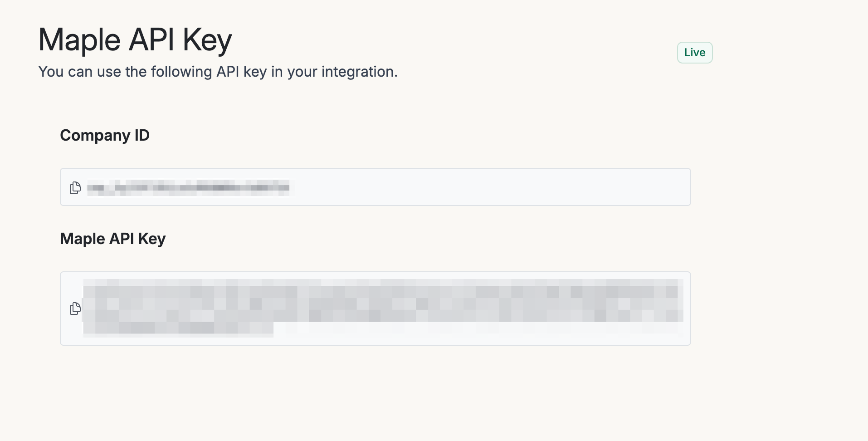Click the word "ID" in Company ID label
868x441 pixels.
(142, 135)
